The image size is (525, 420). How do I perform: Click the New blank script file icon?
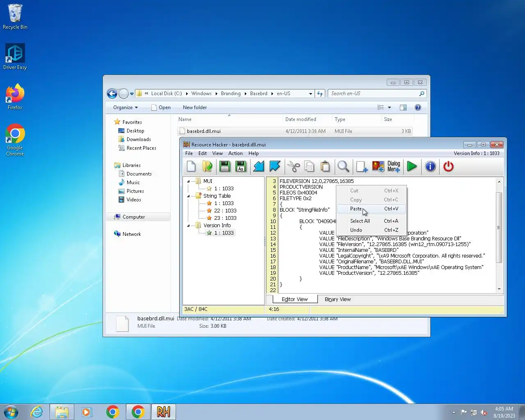[191, 166]
